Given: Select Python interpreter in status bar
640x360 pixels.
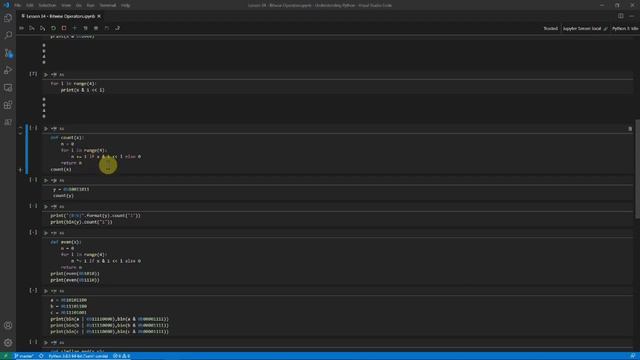Looking at the screenshot, I should [x=78, y=356].
